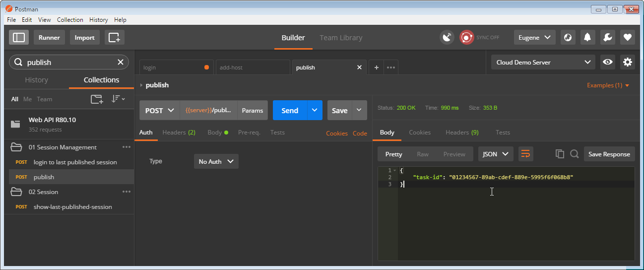Toggle the sidebar visibility icon
The image size is (644, 270).
coord(19,37)
